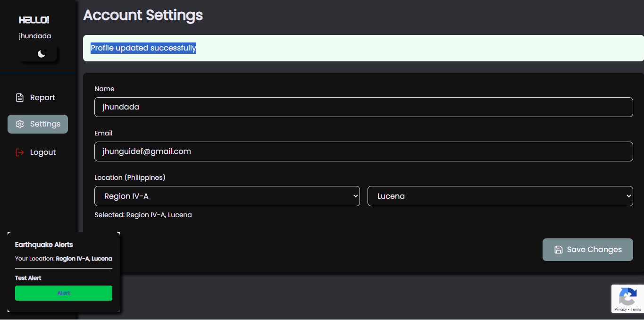Click the jhundada username in sidebar
The image size is (644, 320).
pos(35,36)
